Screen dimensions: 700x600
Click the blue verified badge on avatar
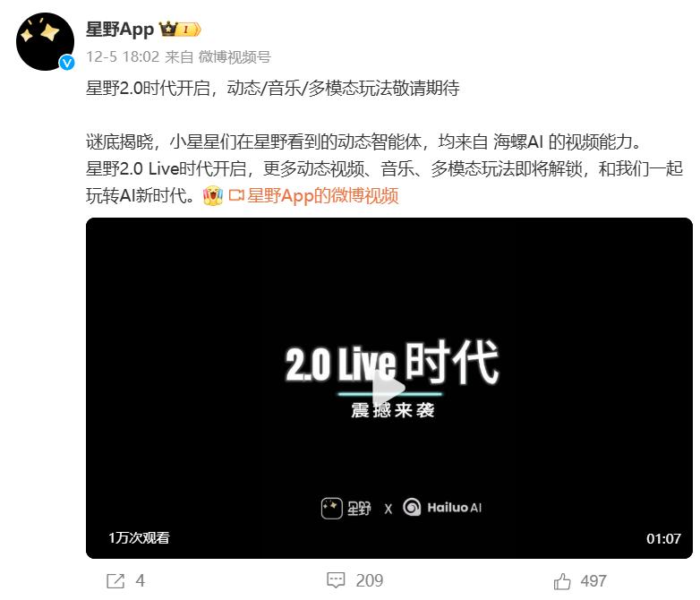(x=67, y=63)
